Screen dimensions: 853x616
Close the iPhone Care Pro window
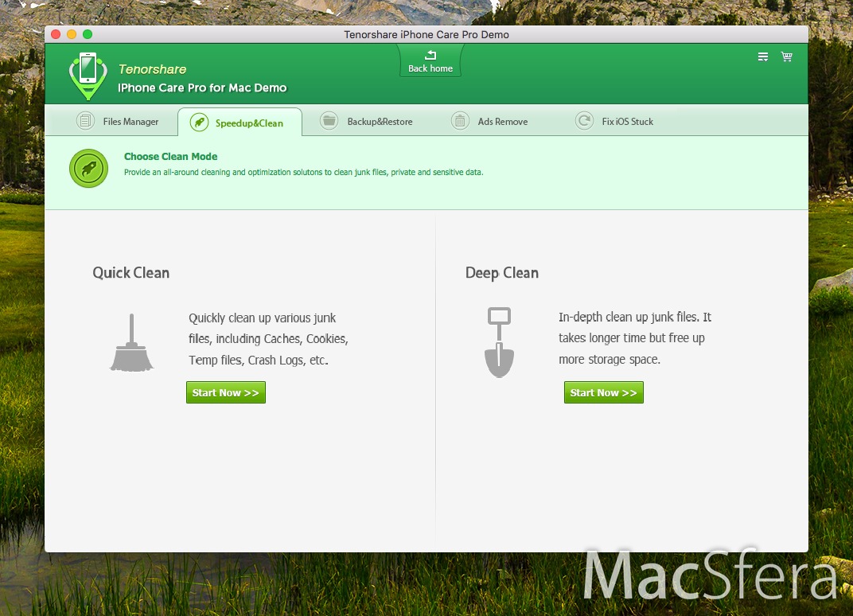click(56, 34)
